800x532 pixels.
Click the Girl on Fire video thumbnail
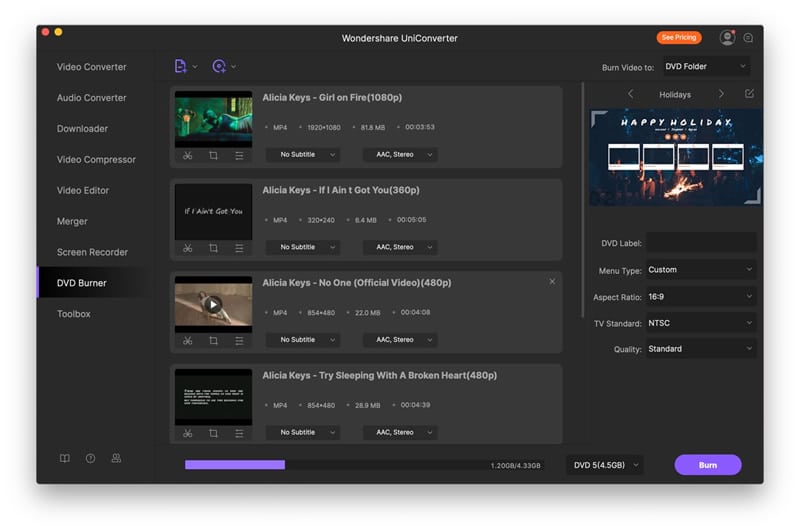[x=213, y=119]
